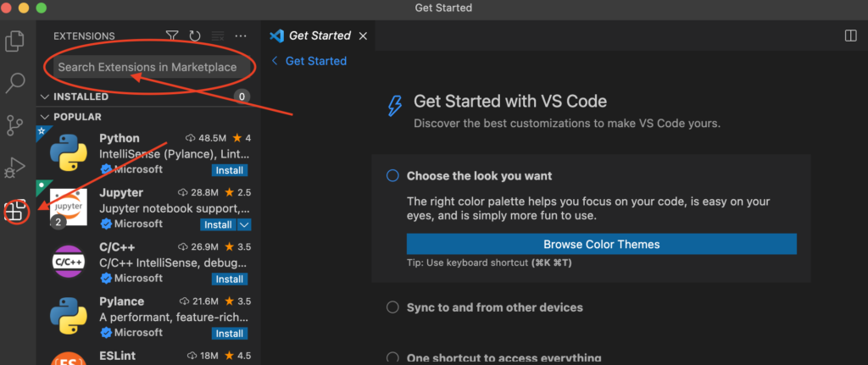Switch to the Get Started tab

coord(319,36)
